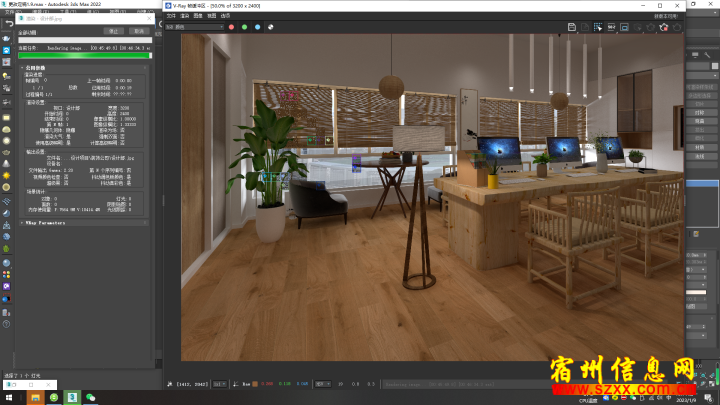The height and width of the screenshot is (405, 720).
Task: Open the 选项 menu in V-Ray frame buffer
Action: click(x=225, y=16)
